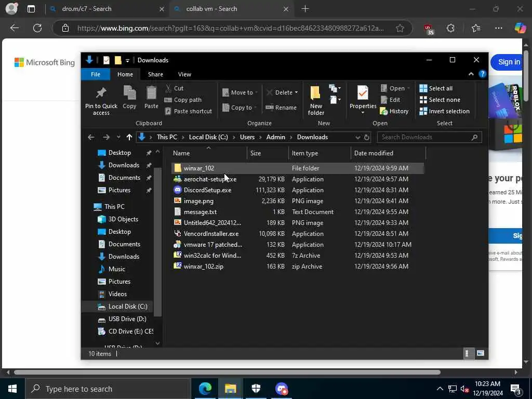Open the Properties button

pos(363,100)
